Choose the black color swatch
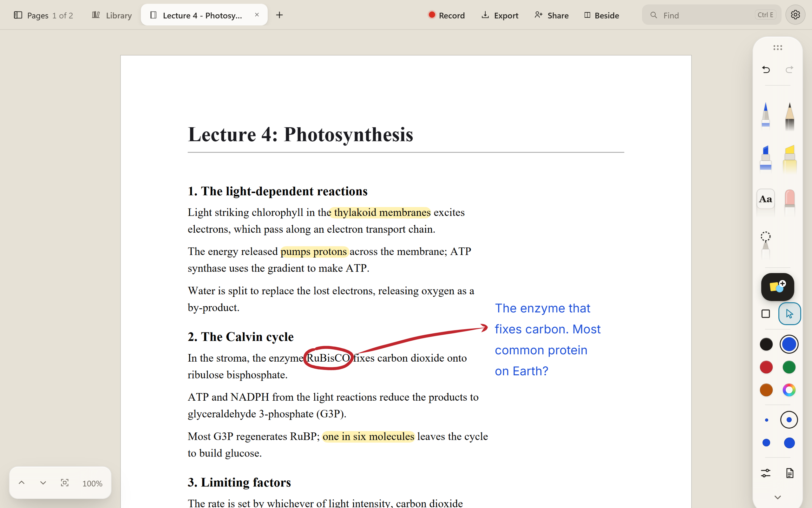812x508 pixels. point(766,344)
